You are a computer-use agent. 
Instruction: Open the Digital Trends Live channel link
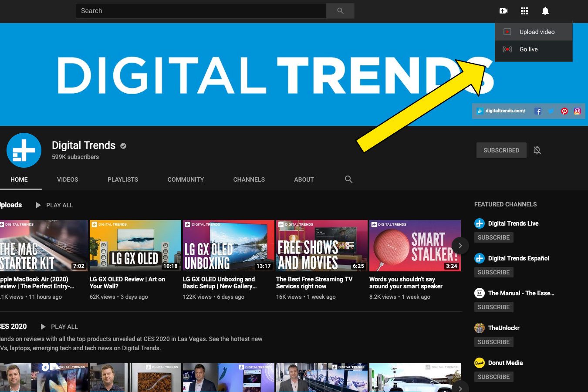513,223
